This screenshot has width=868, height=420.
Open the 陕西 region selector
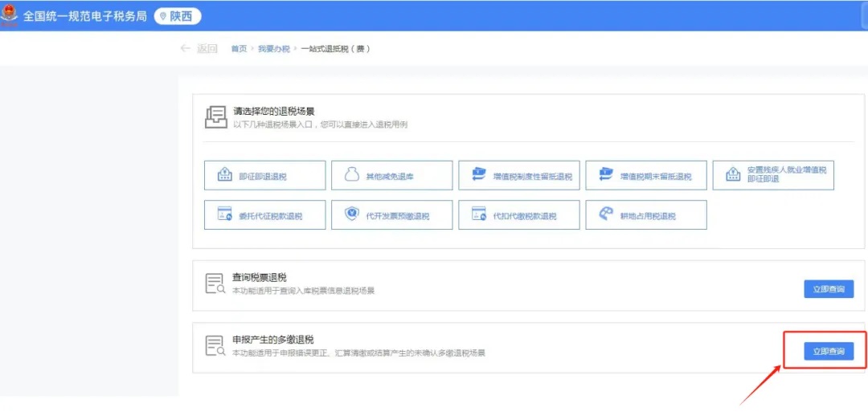(177, 17)
